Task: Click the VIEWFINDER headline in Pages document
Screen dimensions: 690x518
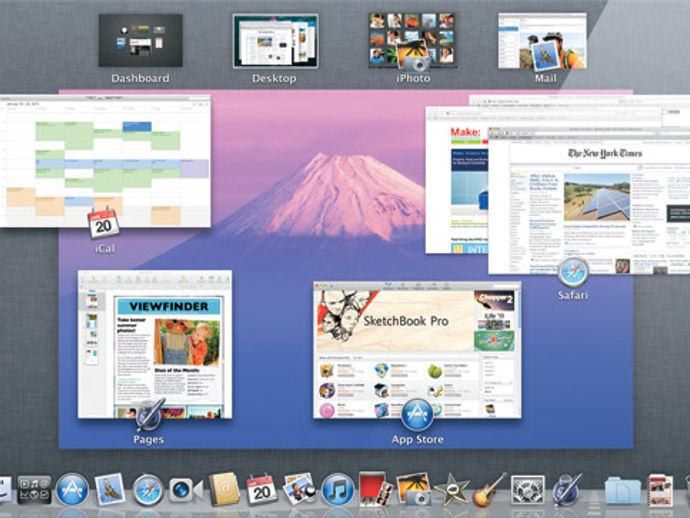Action: 169,306
